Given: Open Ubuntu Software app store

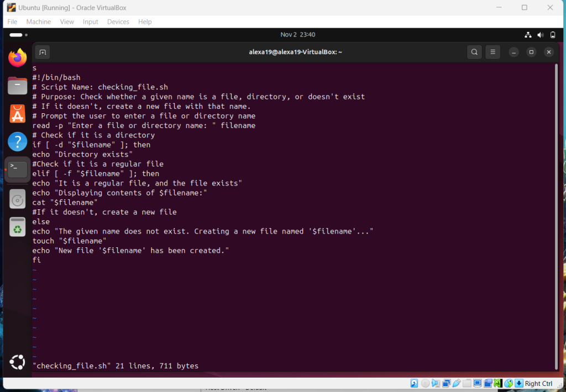Looking at the screenshot, I should click(18, 114).
